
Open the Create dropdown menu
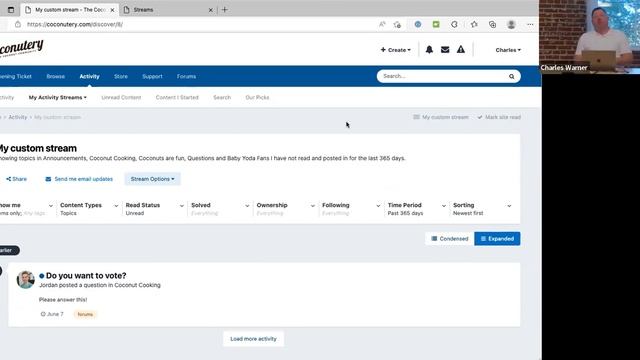pos(396,50)
